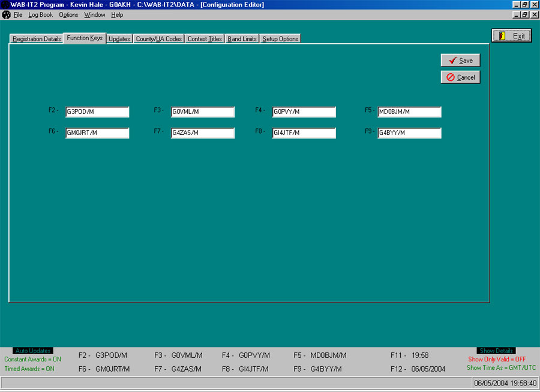This screenshot has width=540, height=392.
Task: Click the F9 callsign field containing G4BYY/M
Action: 409,132
